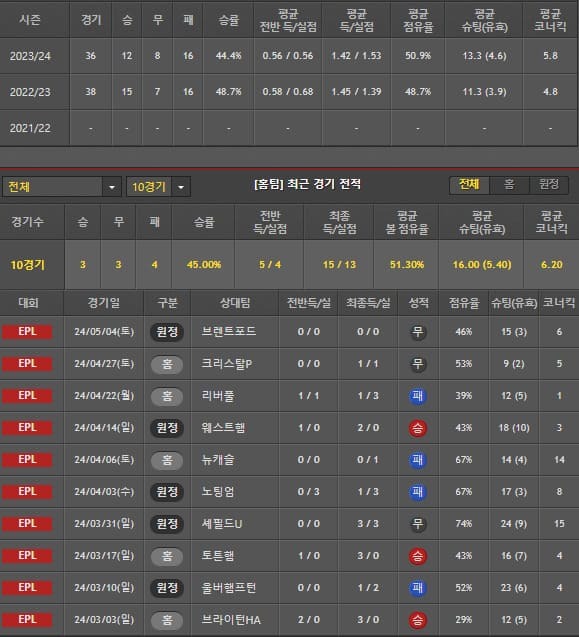579x637 pixels.
Task: Open the 전체 league filter dropdown
Action: tap(62, 187)
